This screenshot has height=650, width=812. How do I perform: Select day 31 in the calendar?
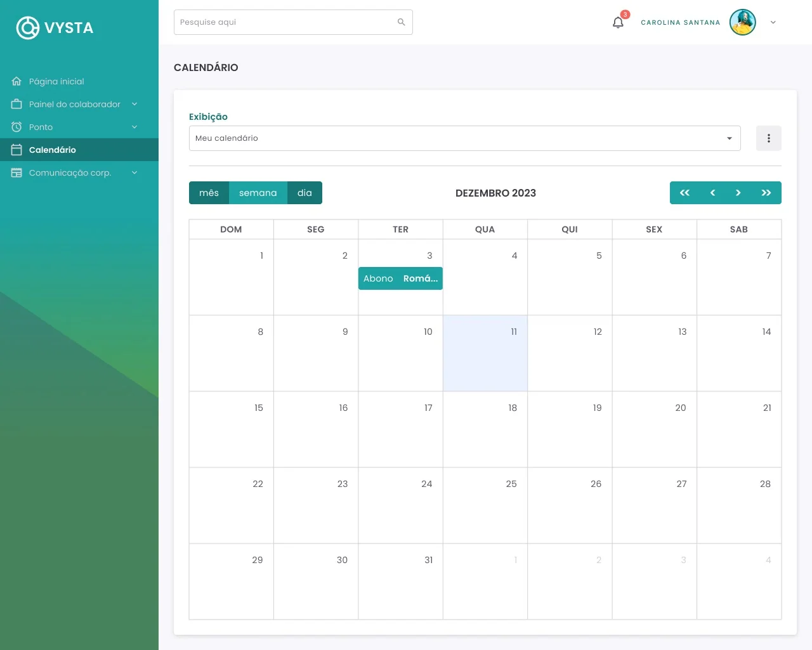click(x=400, y=582)
